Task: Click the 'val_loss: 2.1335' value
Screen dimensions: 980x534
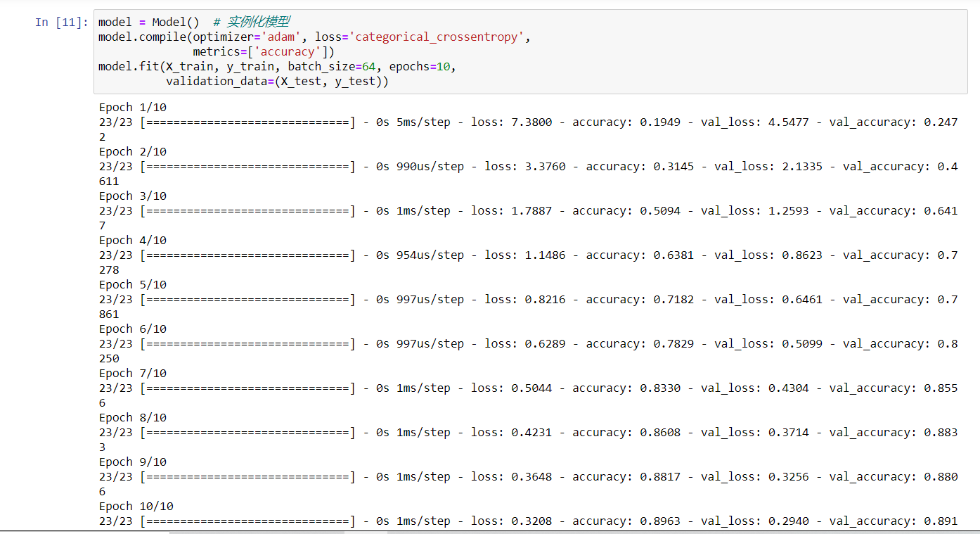Action: click(768, 167)
